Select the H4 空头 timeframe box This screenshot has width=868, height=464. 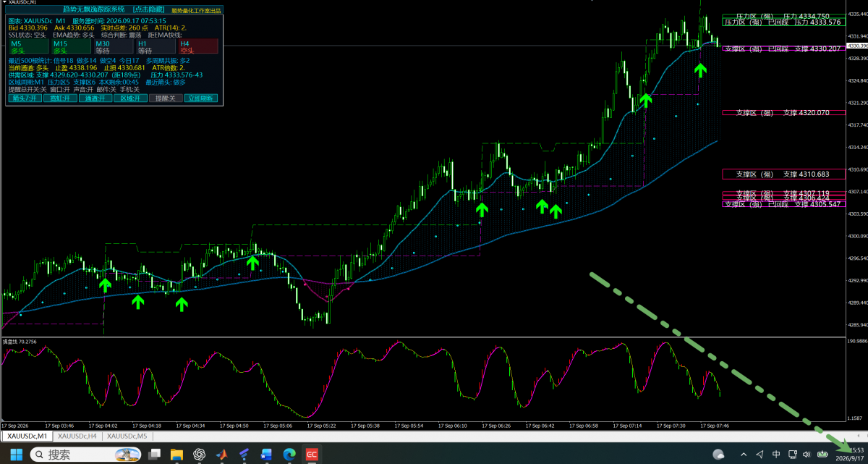pos(198,46)
